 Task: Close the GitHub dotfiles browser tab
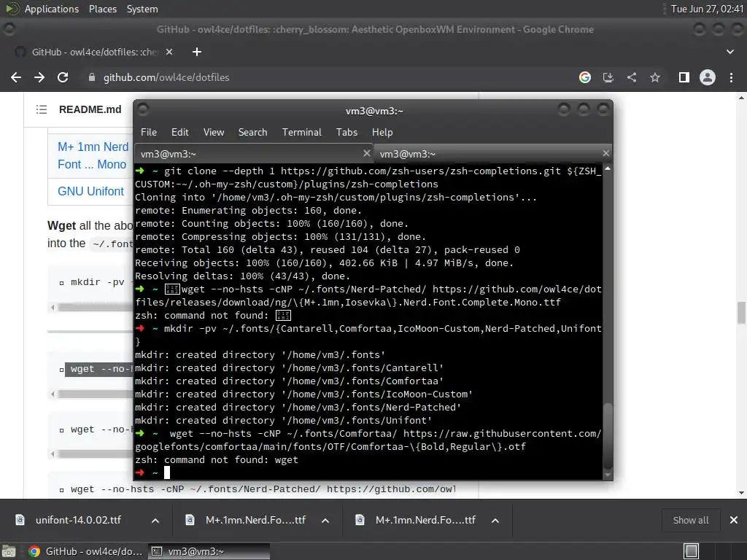click(x=169, y=52)
